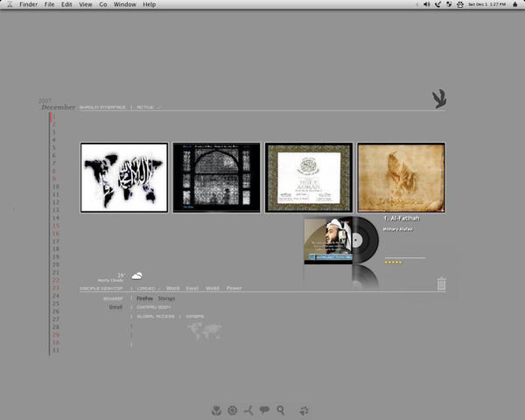Select calendar day 1
525x420 pixels.
click(54, 116)
